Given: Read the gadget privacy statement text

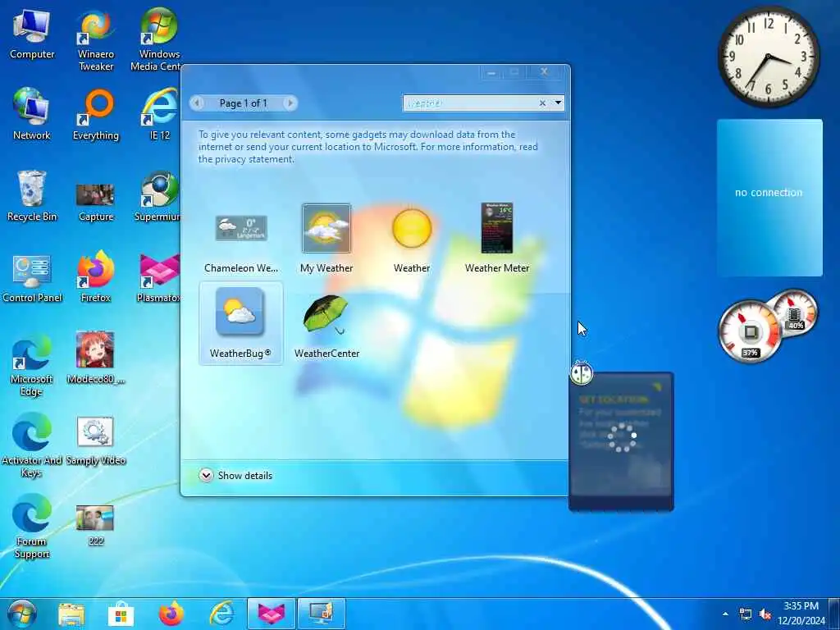Looking at the screenshot, I should click(368, 147).
